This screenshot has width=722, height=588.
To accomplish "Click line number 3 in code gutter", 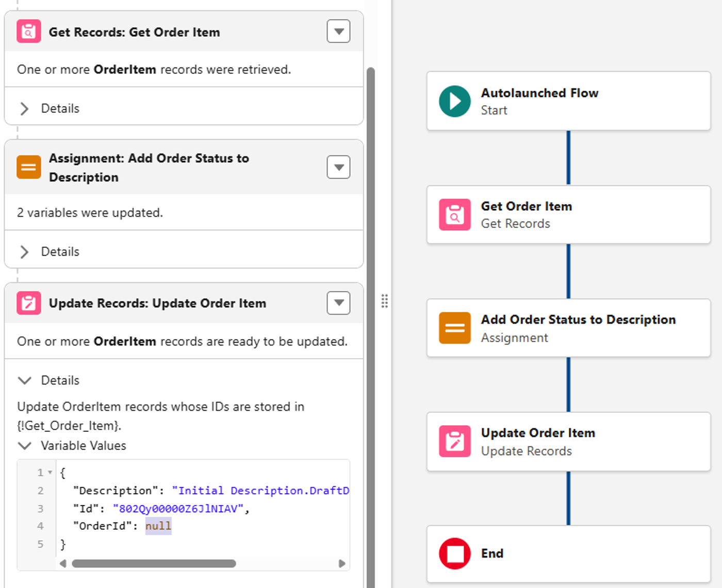I will coord(40,509).
